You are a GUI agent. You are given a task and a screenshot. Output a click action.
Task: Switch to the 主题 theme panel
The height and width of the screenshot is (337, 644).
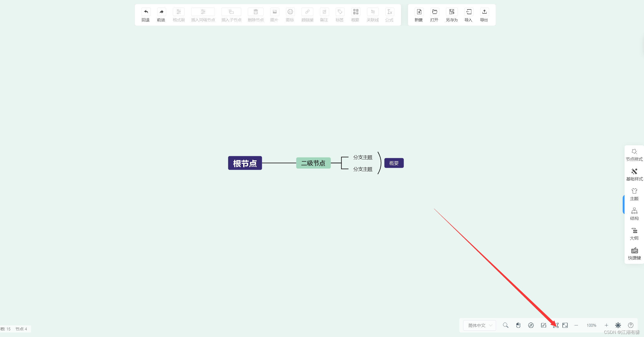click(x=634, y=194)
